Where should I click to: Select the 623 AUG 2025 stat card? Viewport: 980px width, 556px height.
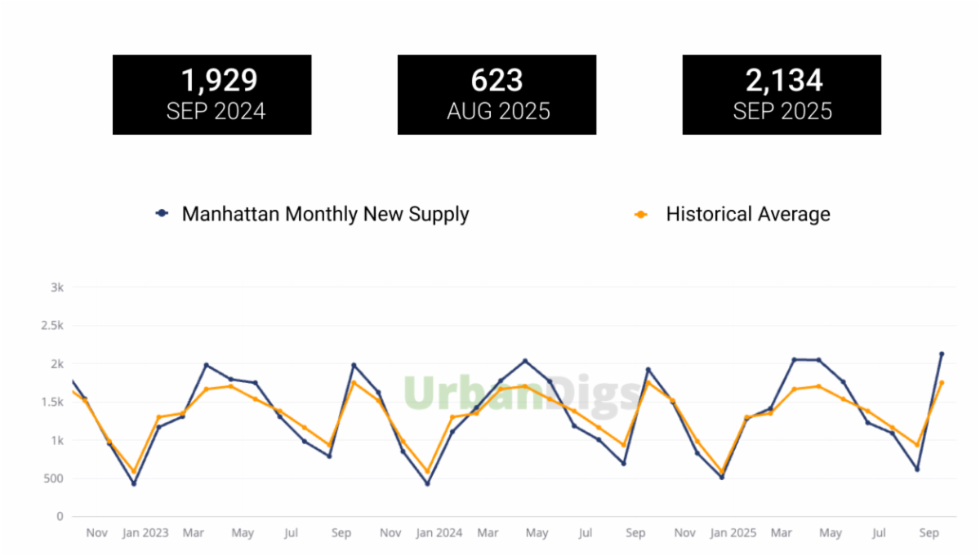coord(497,95)
